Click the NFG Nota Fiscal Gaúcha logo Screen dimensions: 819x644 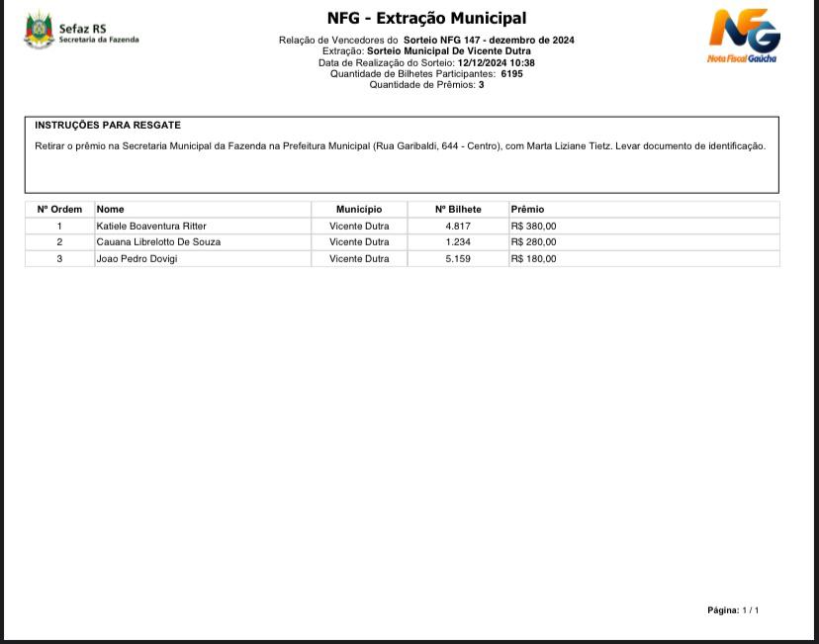pos(744,36)
